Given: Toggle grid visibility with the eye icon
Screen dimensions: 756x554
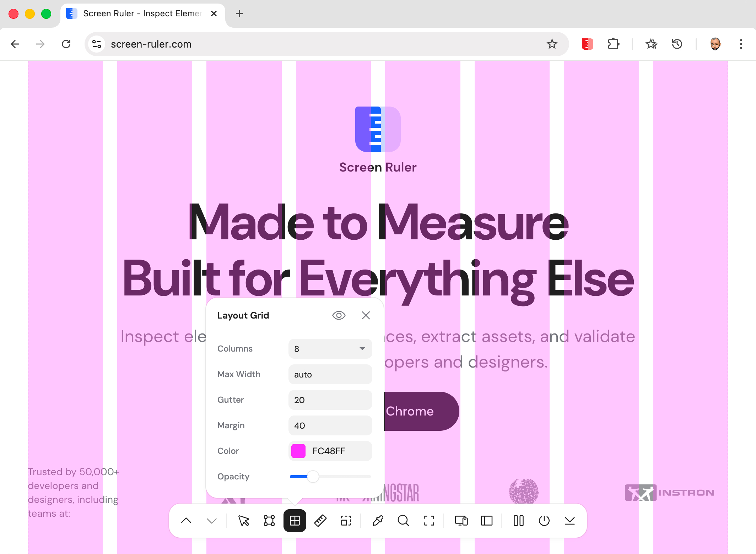Looking at the screenshot, I should (339, 315).
